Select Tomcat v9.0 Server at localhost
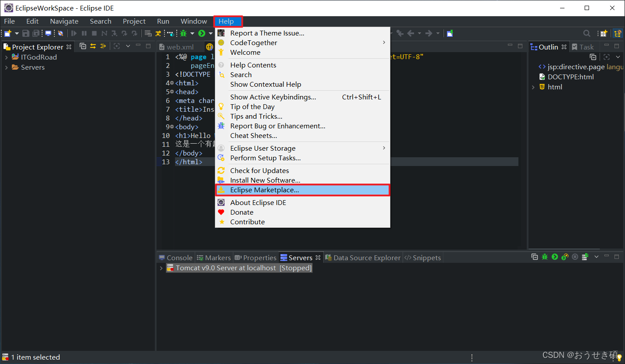 pyautogui.click(x=239, y=269)
